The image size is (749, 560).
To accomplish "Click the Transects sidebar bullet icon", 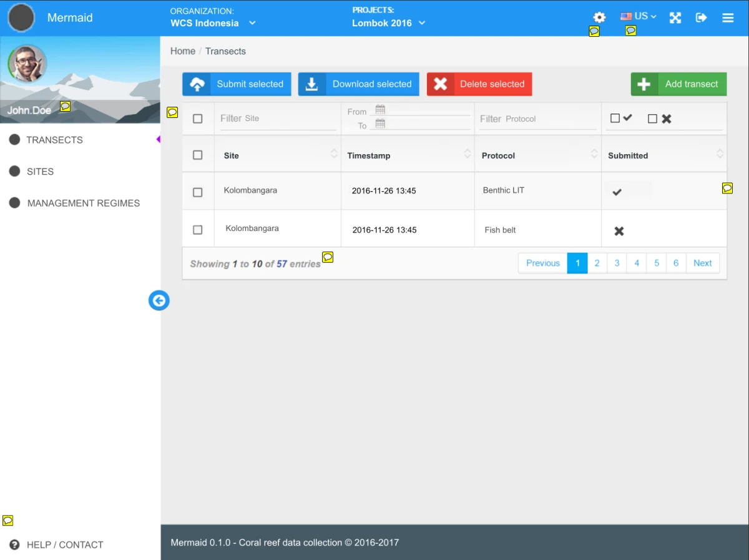I will 14,139.
